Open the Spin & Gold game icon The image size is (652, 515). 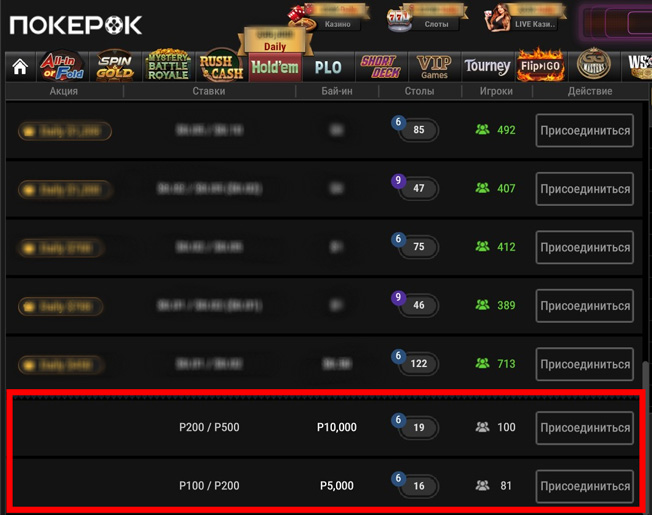(x=115, y=67)
